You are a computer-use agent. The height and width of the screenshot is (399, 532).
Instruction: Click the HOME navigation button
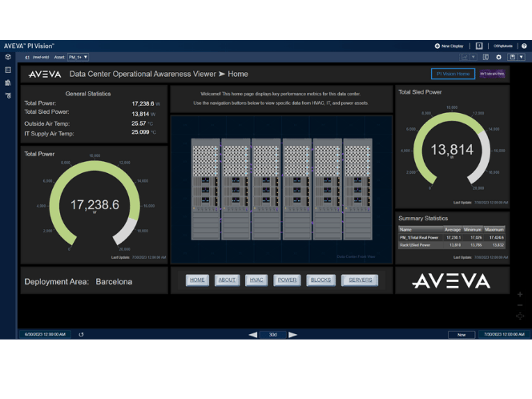[197, 280]
